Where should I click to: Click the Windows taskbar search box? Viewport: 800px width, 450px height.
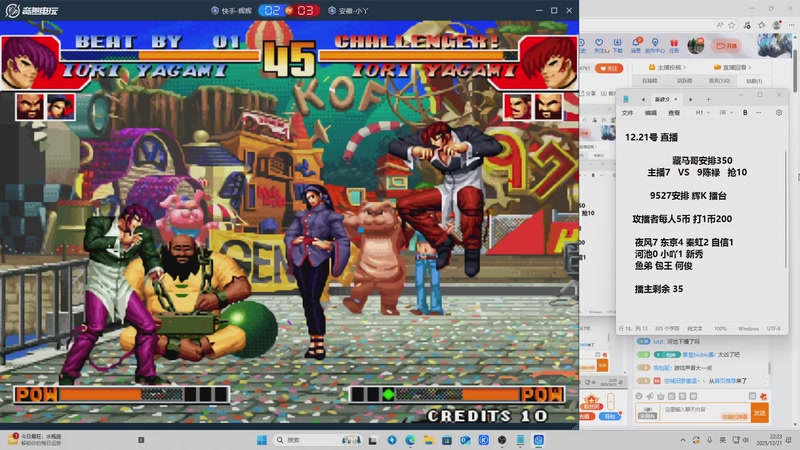click(318, 440)
